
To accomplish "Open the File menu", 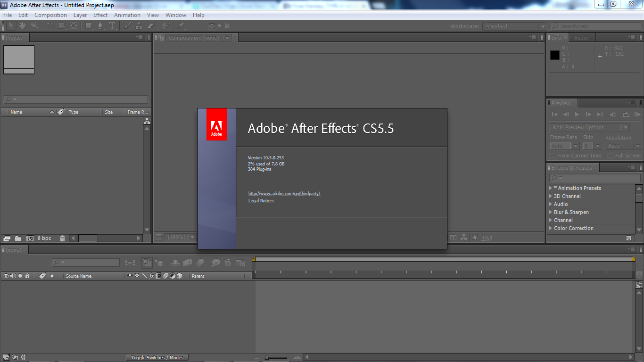I will 8,15.
